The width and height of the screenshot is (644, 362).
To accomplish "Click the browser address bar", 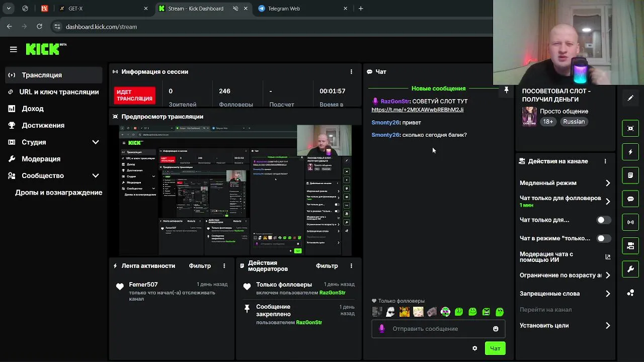I will 272,27.
